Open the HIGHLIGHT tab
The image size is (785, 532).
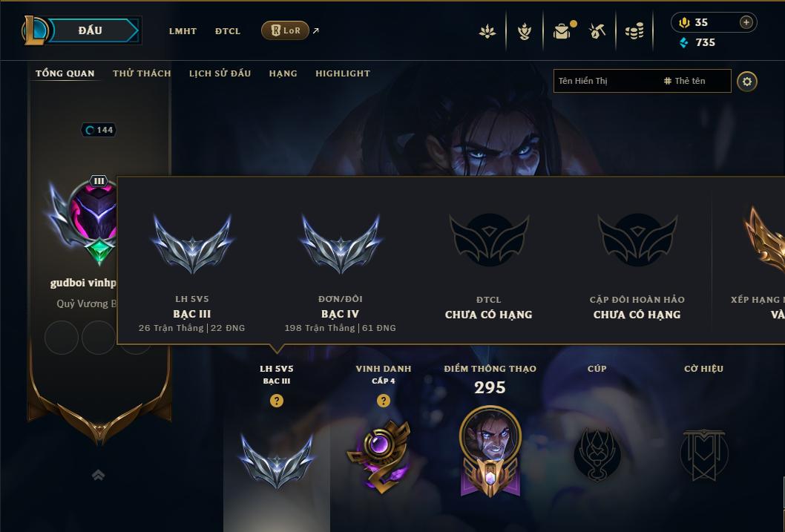point(343,73)
